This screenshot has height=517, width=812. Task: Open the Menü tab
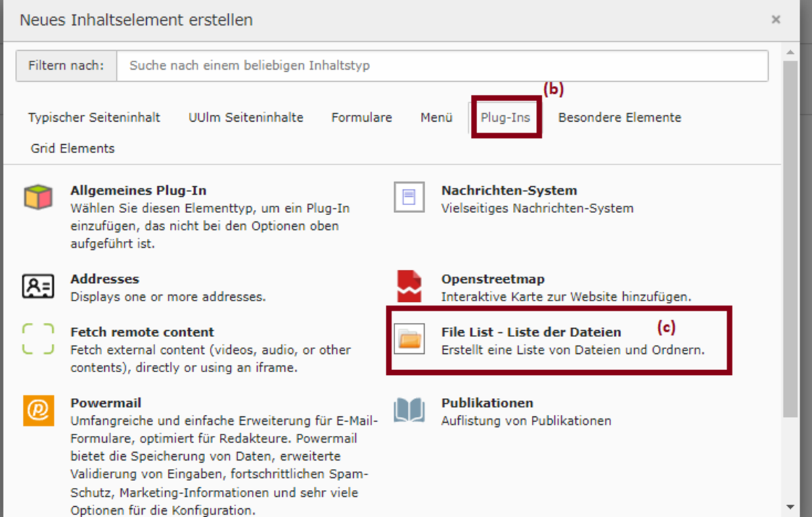[x=436, y=118]
